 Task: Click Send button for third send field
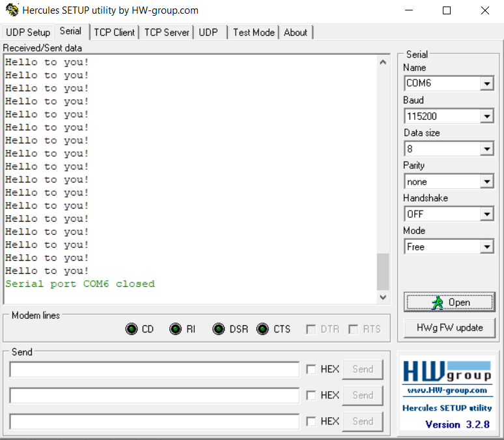coord(363,421)
